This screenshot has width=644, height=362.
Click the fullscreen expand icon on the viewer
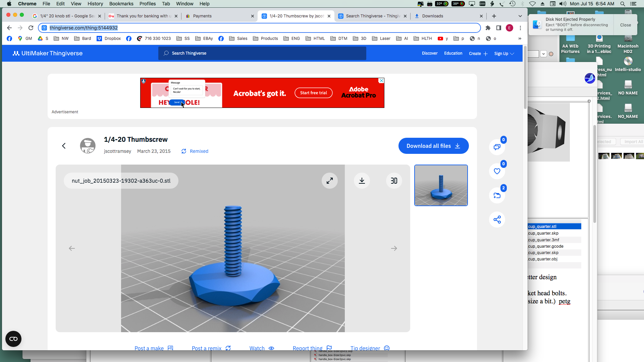330,181
